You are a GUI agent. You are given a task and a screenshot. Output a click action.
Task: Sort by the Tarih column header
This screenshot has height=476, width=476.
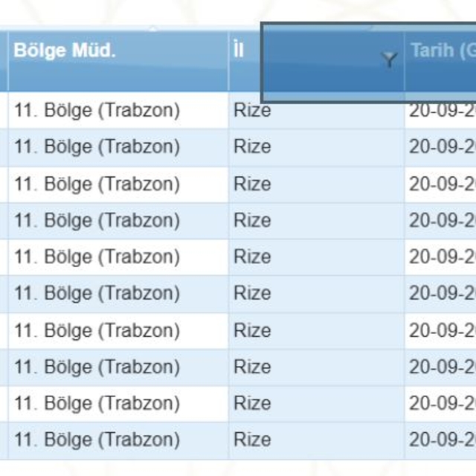click(x=443, y=52)
